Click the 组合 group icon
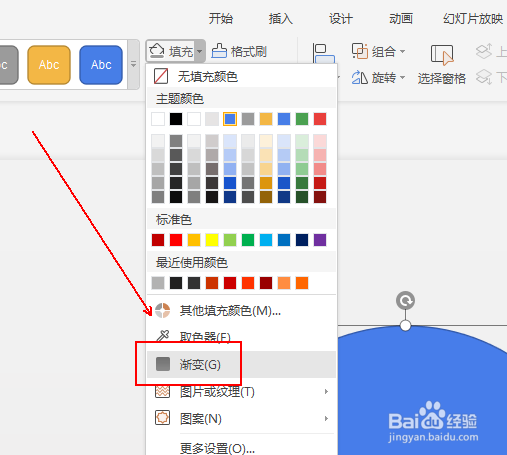 pyautogui.click(x=360, y=51)
